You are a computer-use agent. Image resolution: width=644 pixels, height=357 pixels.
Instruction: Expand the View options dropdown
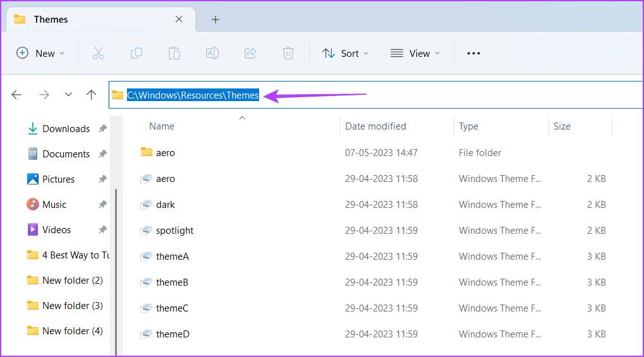[415, 54]
